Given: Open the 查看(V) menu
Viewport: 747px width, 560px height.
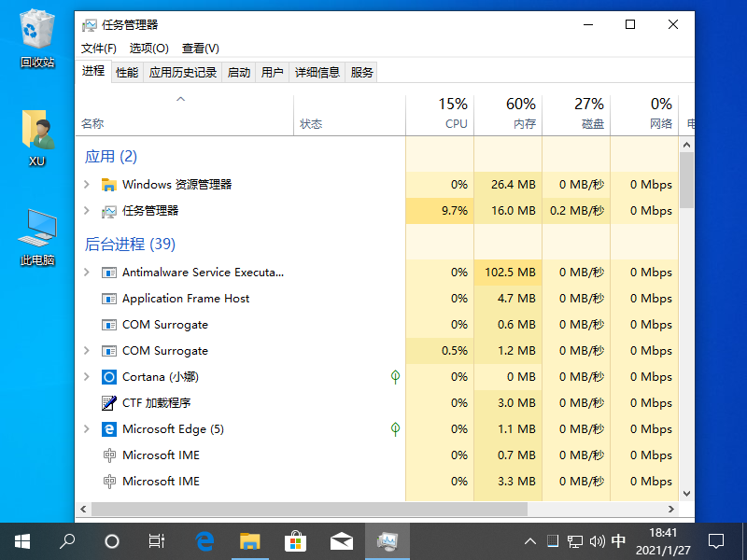Looking at the screenshot, I should pos(201,49).
